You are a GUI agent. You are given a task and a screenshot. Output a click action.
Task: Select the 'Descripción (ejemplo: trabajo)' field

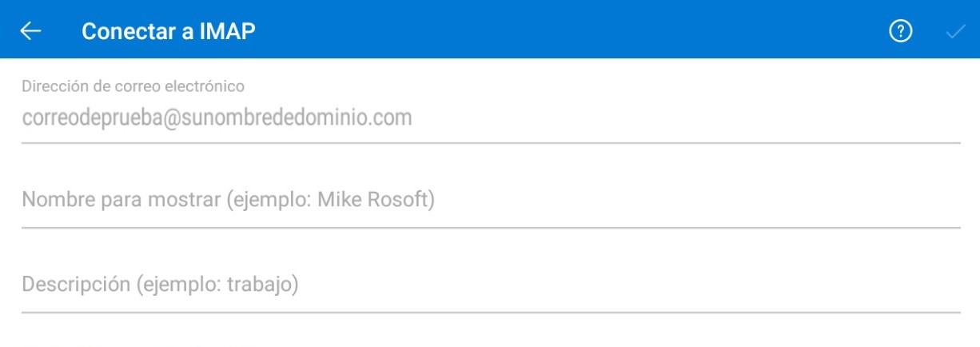click(x=490, y=284)
